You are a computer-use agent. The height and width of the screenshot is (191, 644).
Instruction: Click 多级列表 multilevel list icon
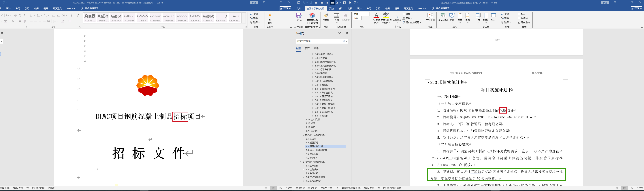pos(397,18)
